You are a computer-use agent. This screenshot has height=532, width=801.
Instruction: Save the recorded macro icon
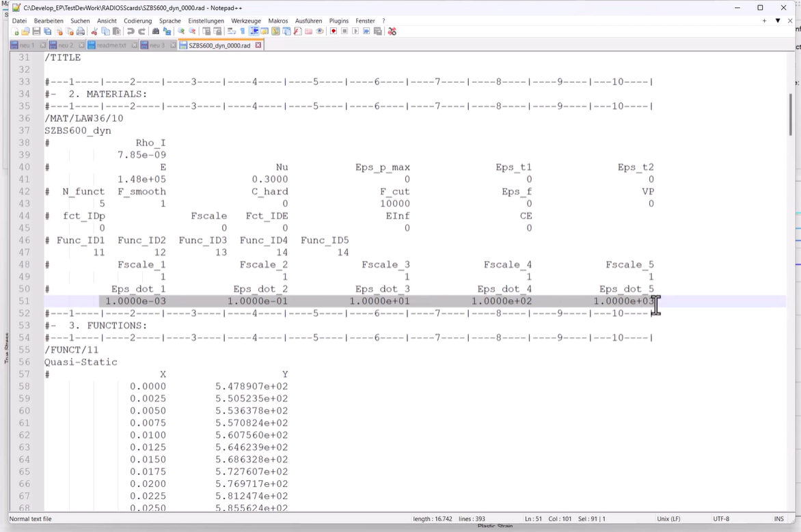click(377, 31)
